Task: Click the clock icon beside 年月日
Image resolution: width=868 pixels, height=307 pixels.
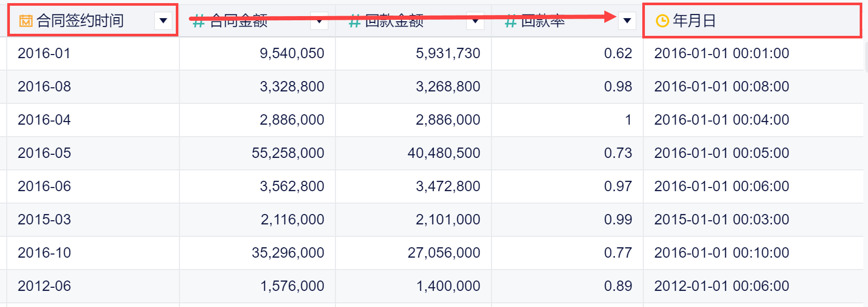Action: tap(662, 21)
